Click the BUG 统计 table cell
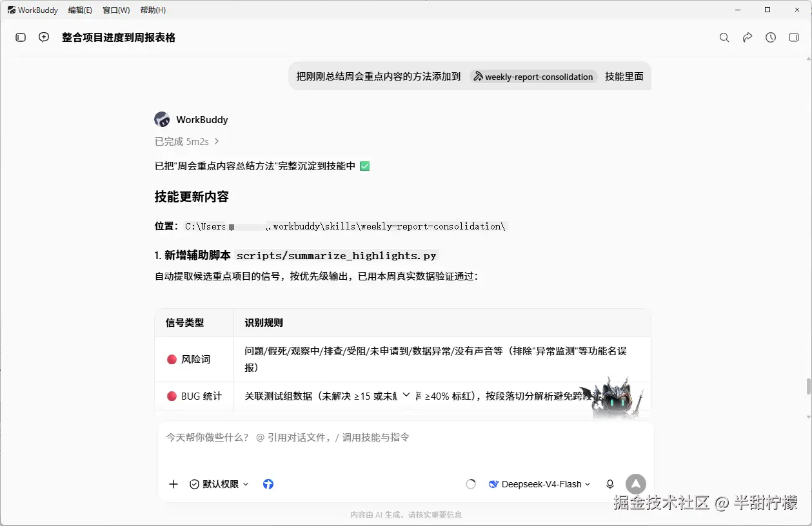The image size is (812, 526). click(194, 396)
